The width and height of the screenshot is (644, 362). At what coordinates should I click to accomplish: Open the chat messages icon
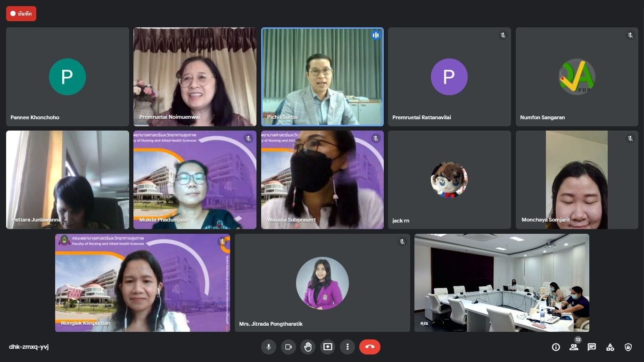(x=592, y=347)
